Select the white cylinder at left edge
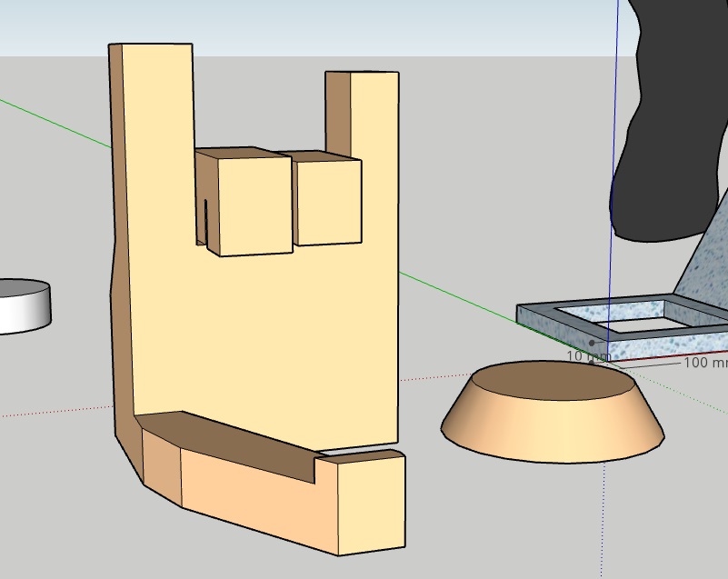Image resolution: width=728 pixels, height=579 pixels. pos(23,307)
